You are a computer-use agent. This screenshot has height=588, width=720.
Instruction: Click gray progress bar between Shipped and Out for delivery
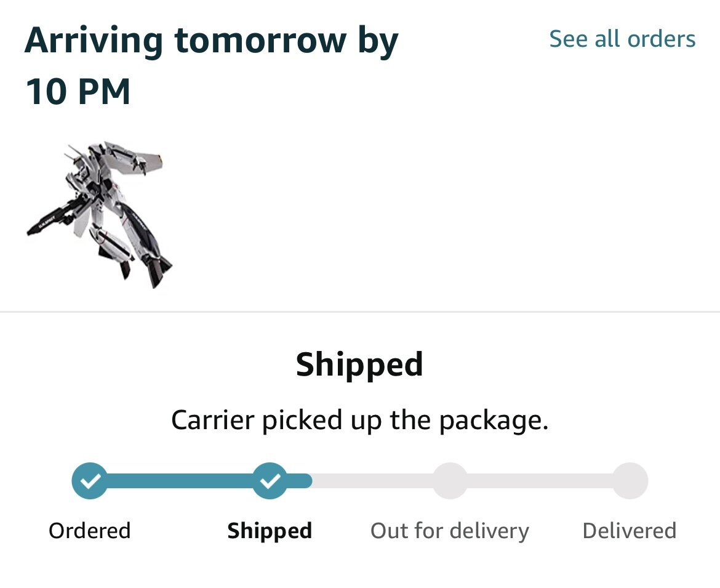(372, 480)
